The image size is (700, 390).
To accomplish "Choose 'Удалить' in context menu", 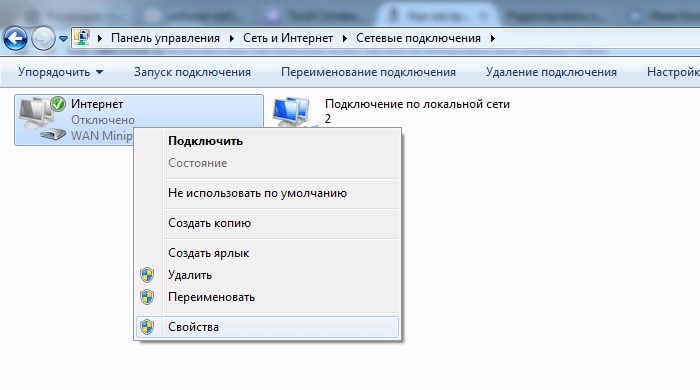I will 267,275.
